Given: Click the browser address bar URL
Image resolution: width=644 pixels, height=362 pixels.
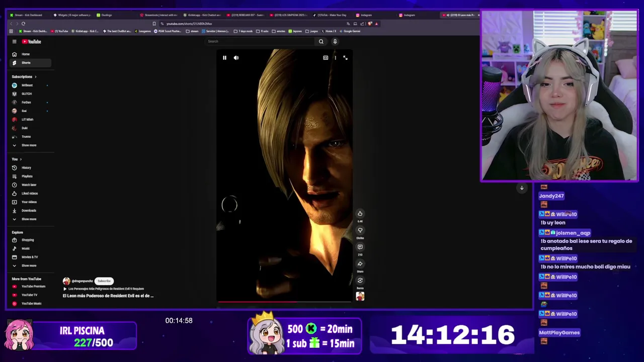Looking at the screenshot, I should pos(189,24).
